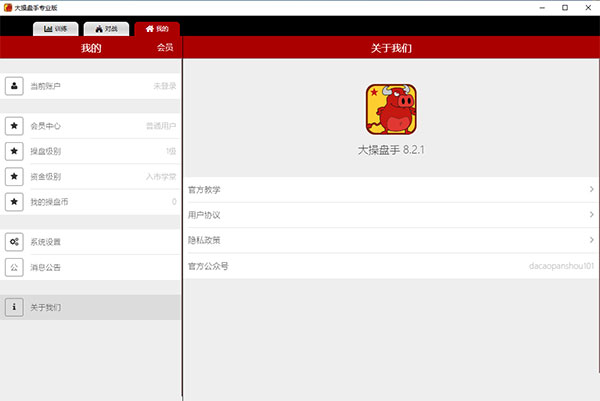Maximize the 大操盘手专业版 window
This screenshot has width=600, height=401.
[x=565, y=8]
